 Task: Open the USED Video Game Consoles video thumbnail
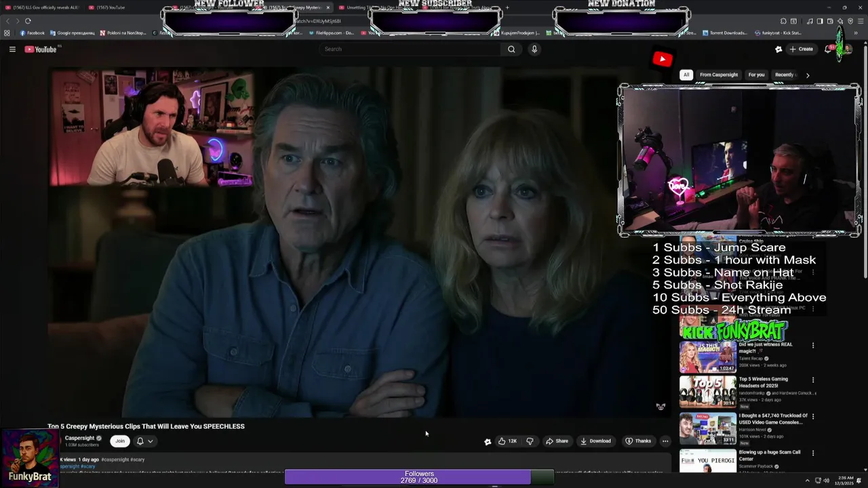tap(707, 428)
